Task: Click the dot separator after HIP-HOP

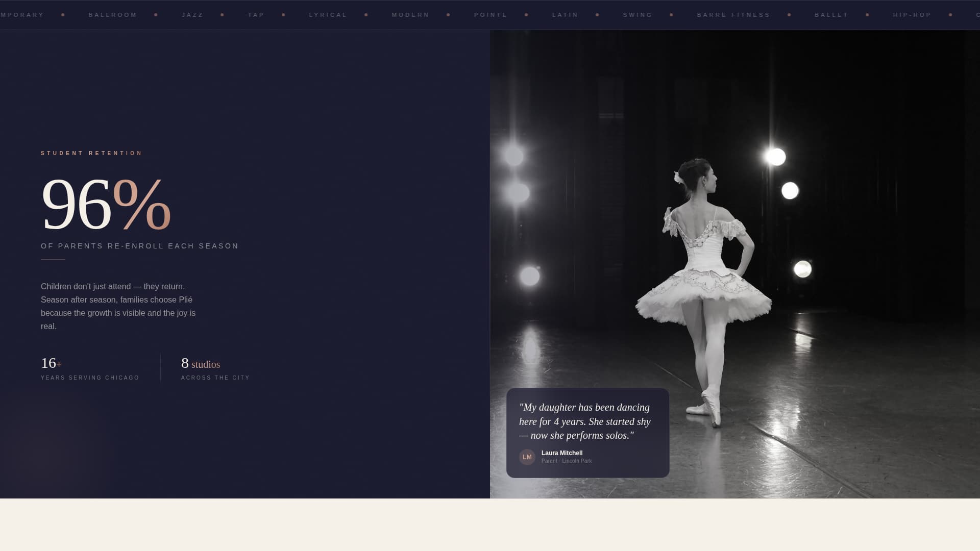Action: tap(950, 15)
